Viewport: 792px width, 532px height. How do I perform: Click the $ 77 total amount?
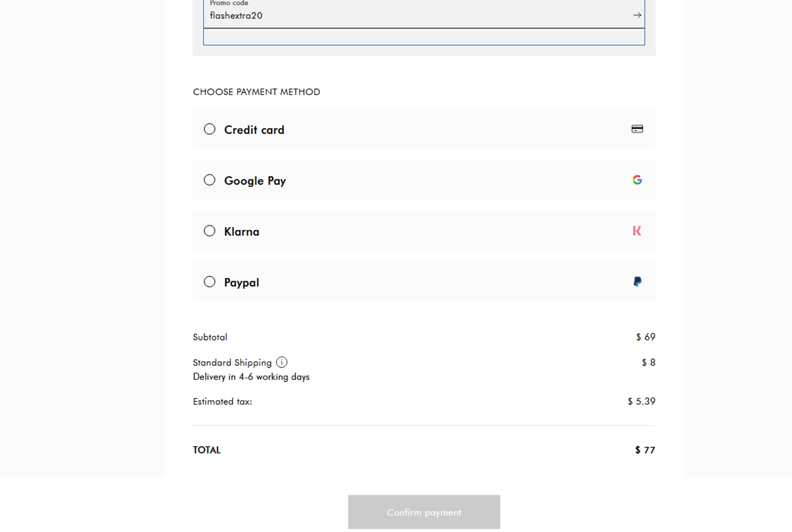coord(645,450)
